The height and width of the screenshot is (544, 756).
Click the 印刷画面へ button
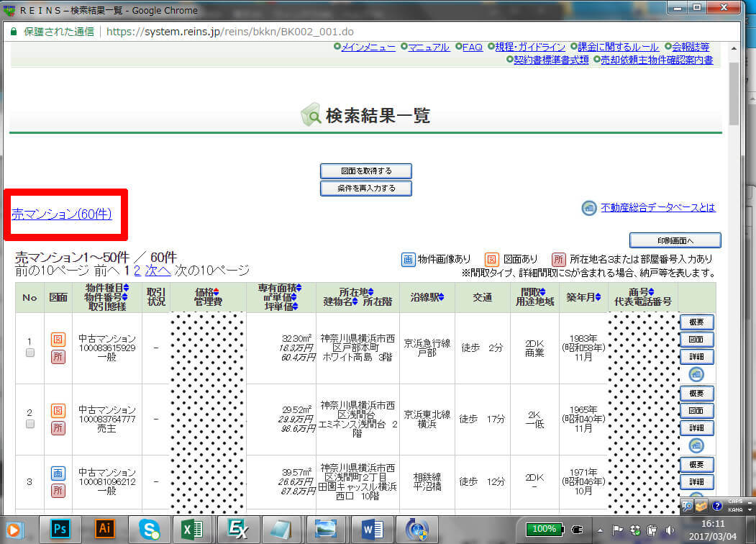[x=675, y=240]
